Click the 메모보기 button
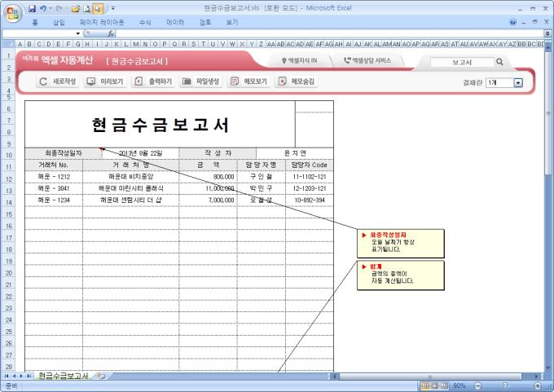Screen dimensions: 554x392 click(248, 81)
